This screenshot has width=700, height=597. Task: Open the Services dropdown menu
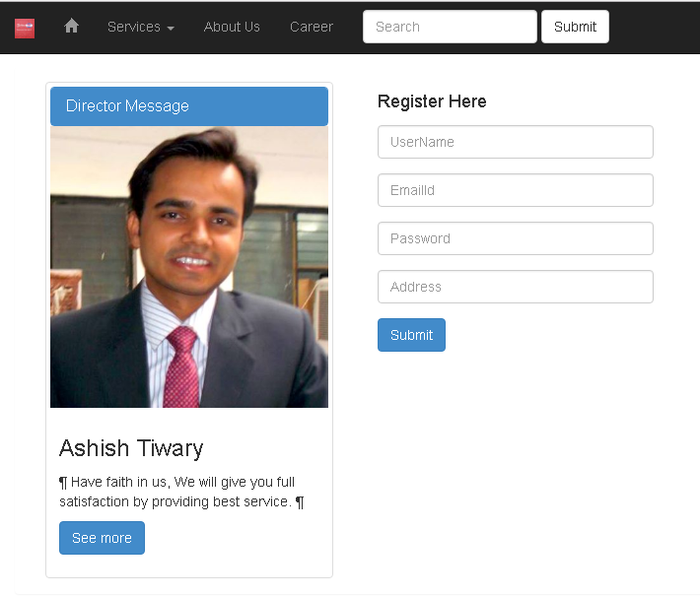pyautogui.click(x=141, y=27)
